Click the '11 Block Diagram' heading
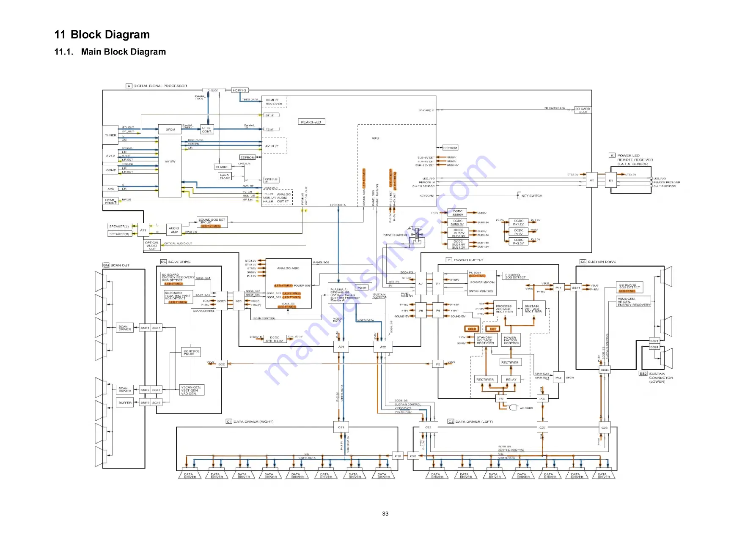Image resolution: width=756 pixels, height=534 pixels. (102, 34)
